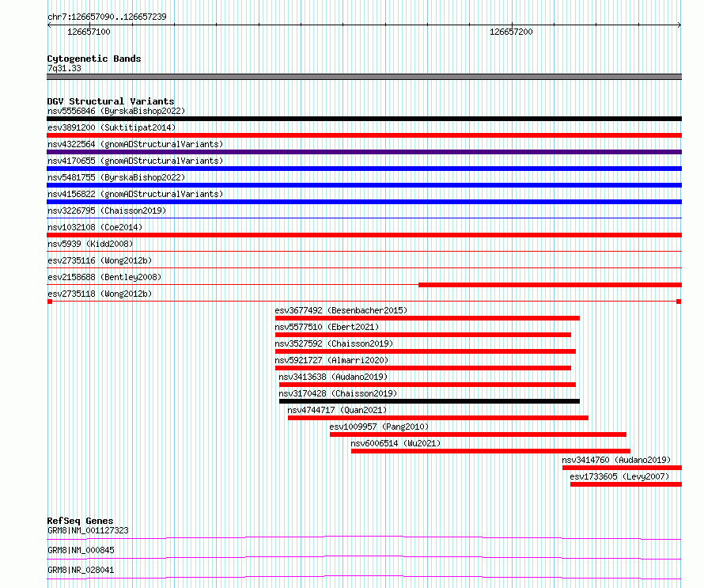Screen dimensions: 704x588
Task: Select the nsv6006514 (Wu2021) label
Action: point(396,443)
